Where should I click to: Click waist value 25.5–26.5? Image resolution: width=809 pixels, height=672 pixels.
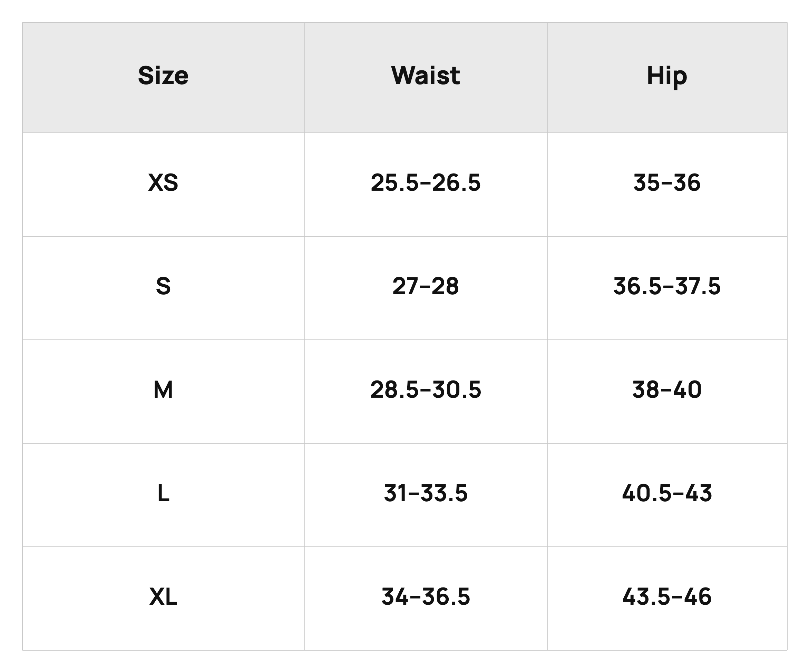click(x=426, y=182)
